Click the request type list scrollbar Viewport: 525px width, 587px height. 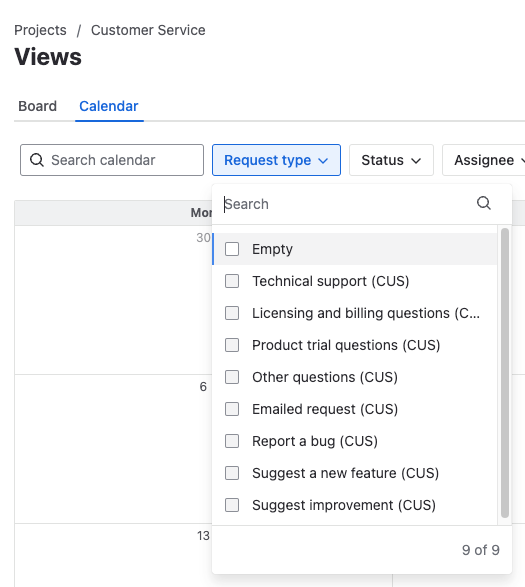[x=505, y=372]
